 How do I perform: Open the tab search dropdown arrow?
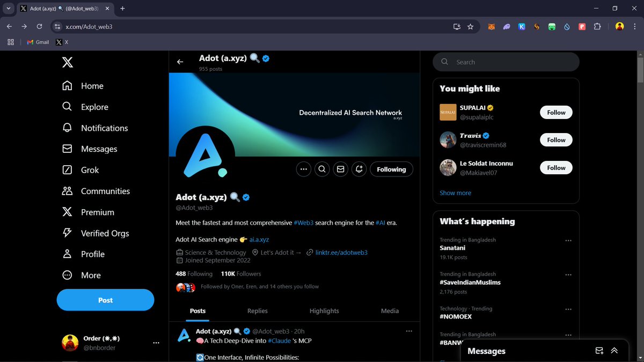[x=9, y=9]
